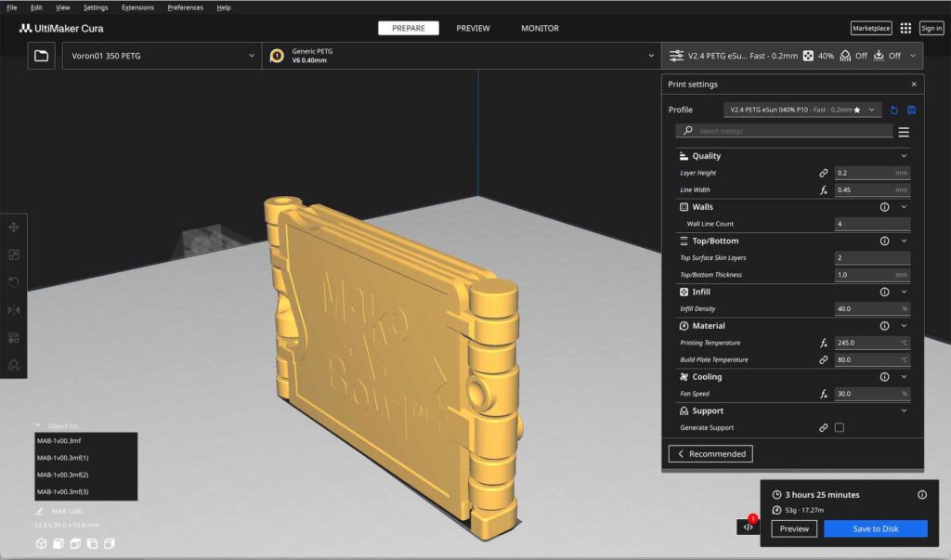Select the Scale tool in left toolbar

[13, 254]
